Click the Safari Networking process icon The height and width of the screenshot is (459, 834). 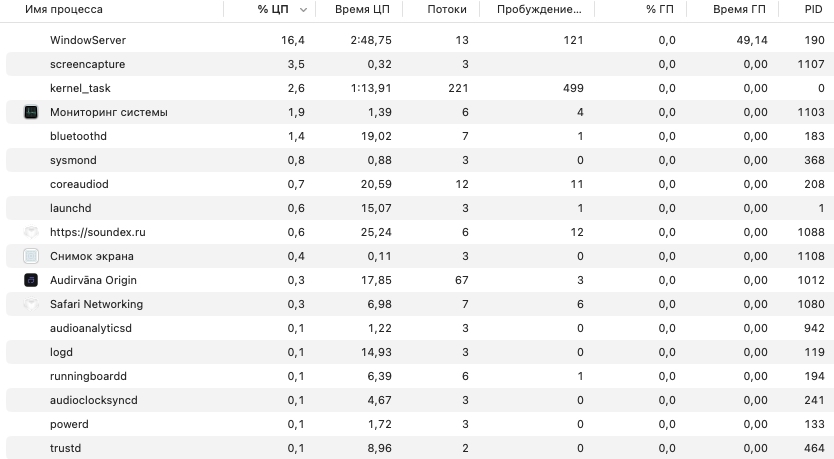click(x=31, y=304)
